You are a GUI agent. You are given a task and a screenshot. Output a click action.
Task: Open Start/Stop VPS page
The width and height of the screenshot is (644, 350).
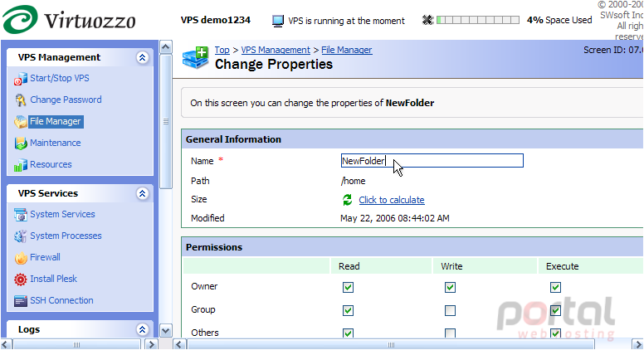pos(60,78)
